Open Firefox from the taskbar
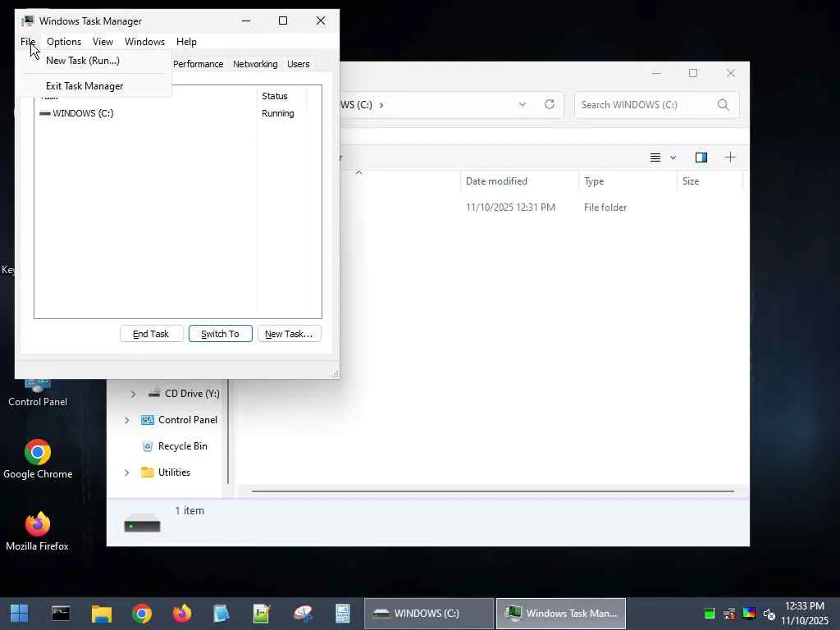Viewport: 840px width, 630px height. pos(182,614)
